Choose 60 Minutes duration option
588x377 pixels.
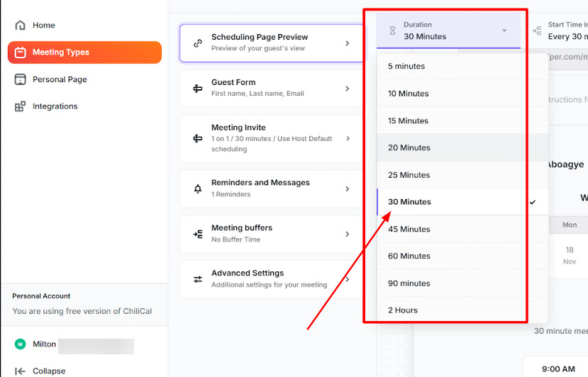pyautogui.click(x=409, y=257)
